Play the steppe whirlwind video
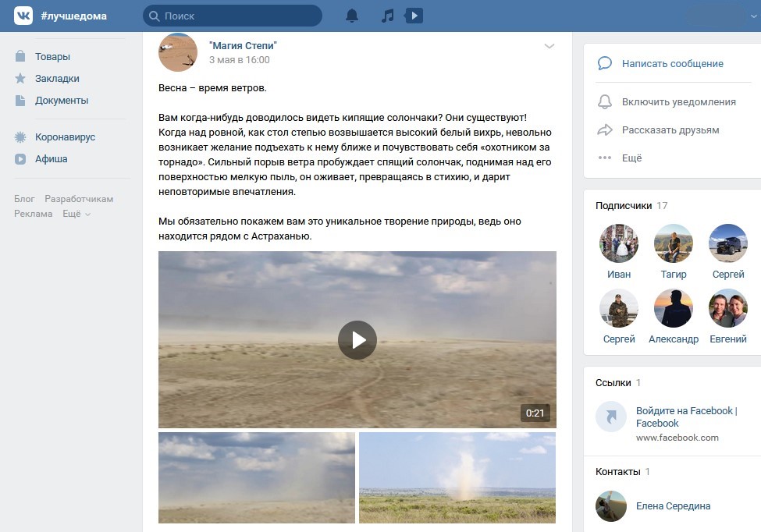The height and width of the screenshot is (532, 761). coord(357,340)
